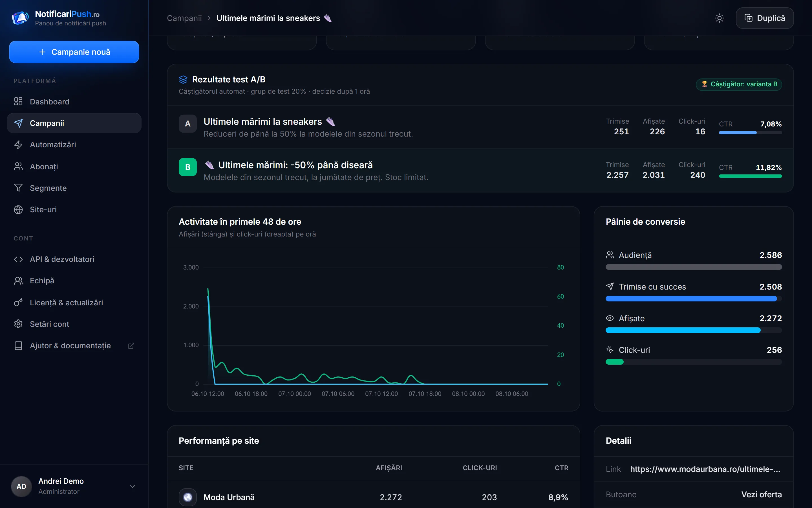Image resolution: width=812 pixels, height=508 pixels.
Task: Click the Moda Urbană CTR value "8,9%"
Action: pos(558,497)
